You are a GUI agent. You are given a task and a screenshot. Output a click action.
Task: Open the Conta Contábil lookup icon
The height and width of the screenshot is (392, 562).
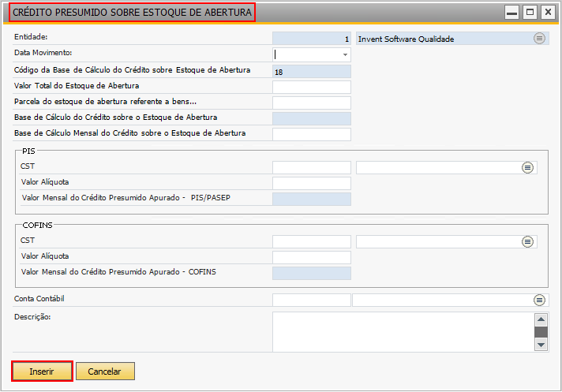click(x=539, y=300)
